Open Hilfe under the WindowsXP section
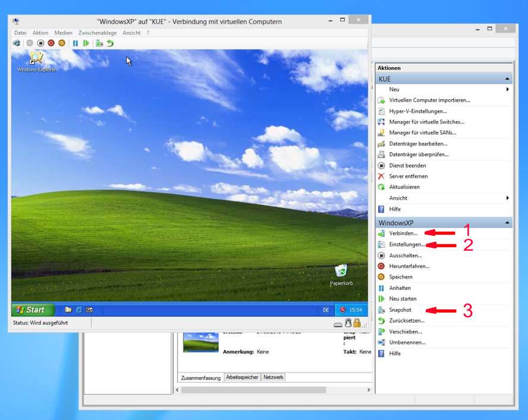Image resolution: width=528 pixels, height=420 pixels. tap(395, 353)
